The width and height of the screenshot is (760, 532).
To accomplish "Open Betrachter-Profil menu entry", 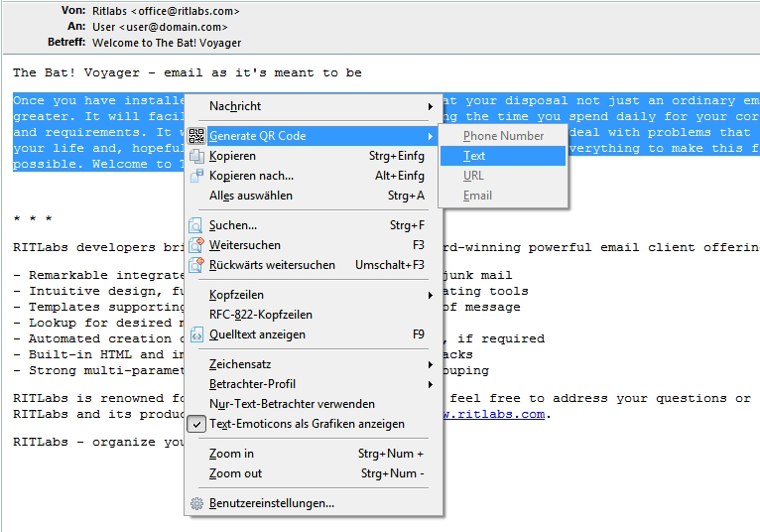I will (x=314, y=384).
